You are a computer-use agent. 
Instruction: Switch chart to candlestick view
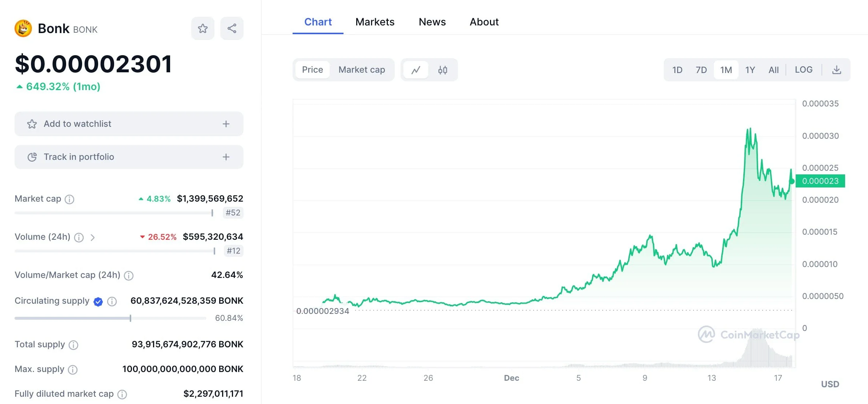click(x=443, y=70)
